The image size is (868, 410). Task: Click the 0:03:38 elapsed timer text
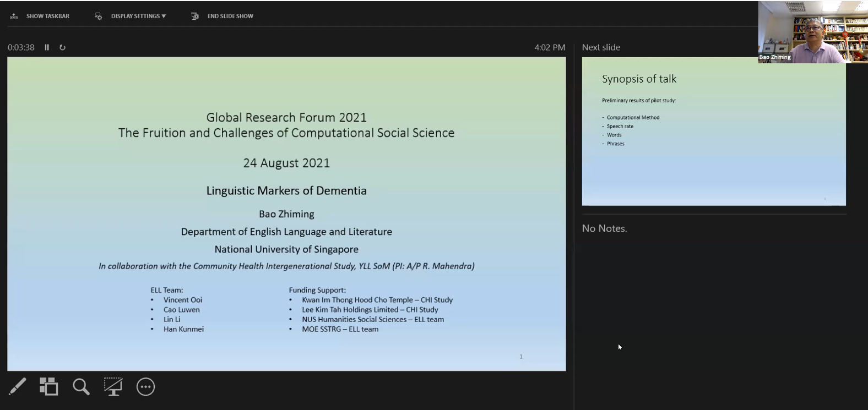(21, 47)
